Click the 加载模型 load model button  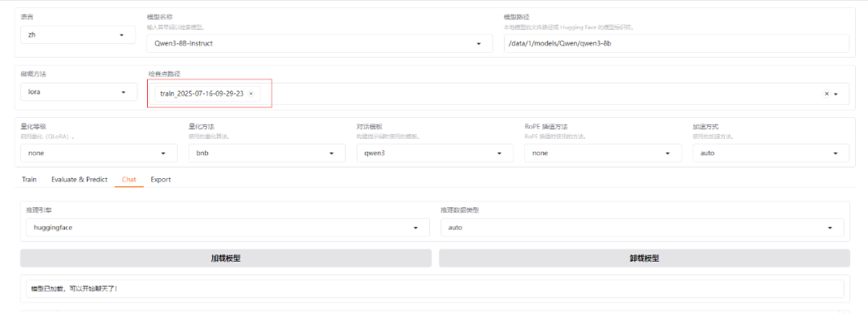pos(226,258)
